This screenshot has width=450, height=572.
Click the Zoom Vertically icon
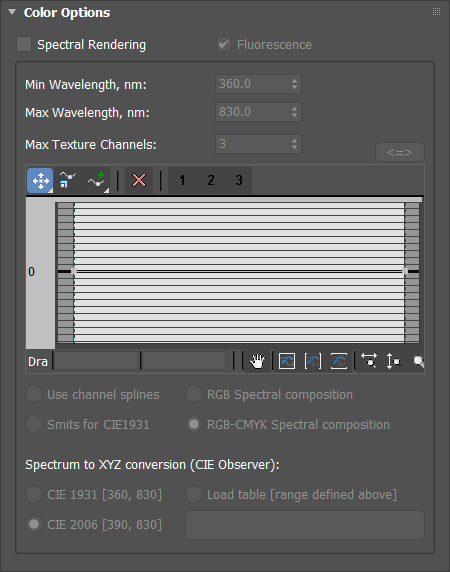click(x=393, y=362)
